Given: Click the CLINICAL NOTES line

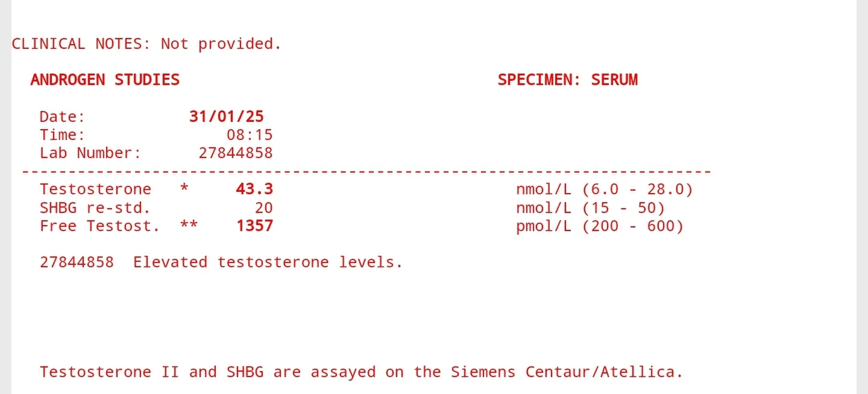Looking at the screenshot, I should 146,44.
